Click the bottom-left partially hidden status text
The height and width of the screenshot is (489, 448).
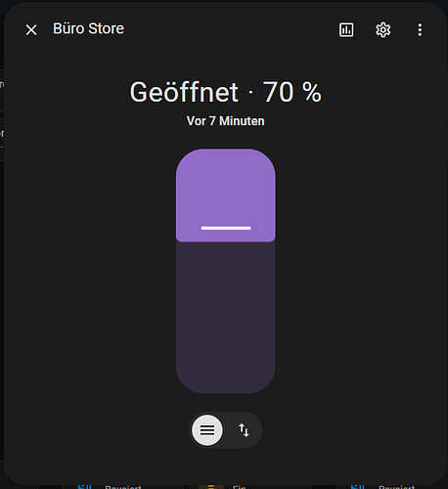123,487
